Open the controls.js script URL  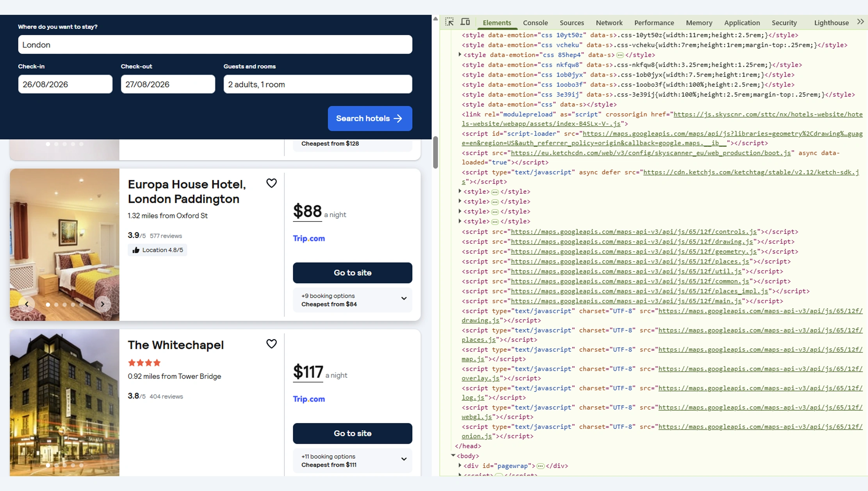point(634,232)
